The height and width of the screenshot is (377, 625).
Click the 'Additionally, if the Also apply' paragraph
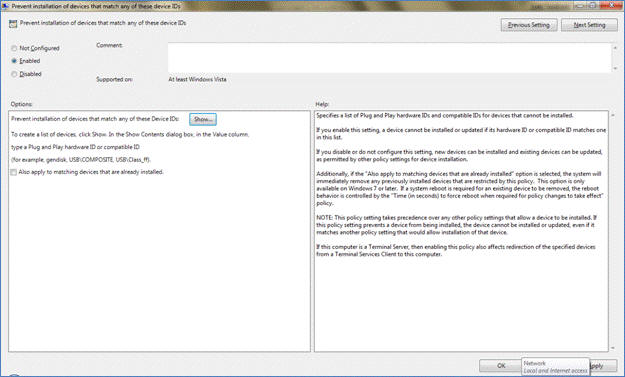click(x=460, y=188)
